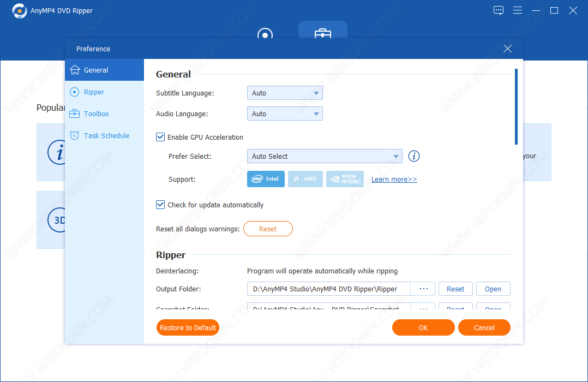This screenshot has width=588, height=382.
Task: Select Toolbox in the Preference sidebar
Action: (104, 114)
